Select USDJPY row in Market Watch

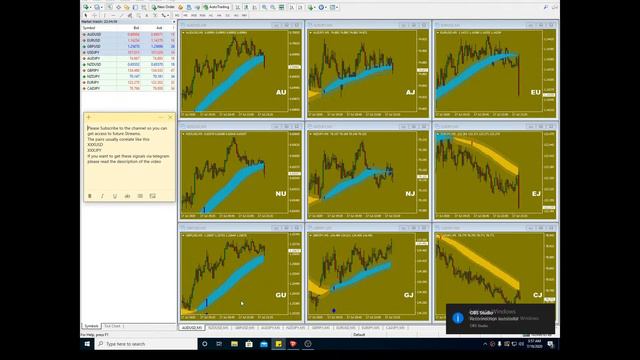[x=128, y=52]
